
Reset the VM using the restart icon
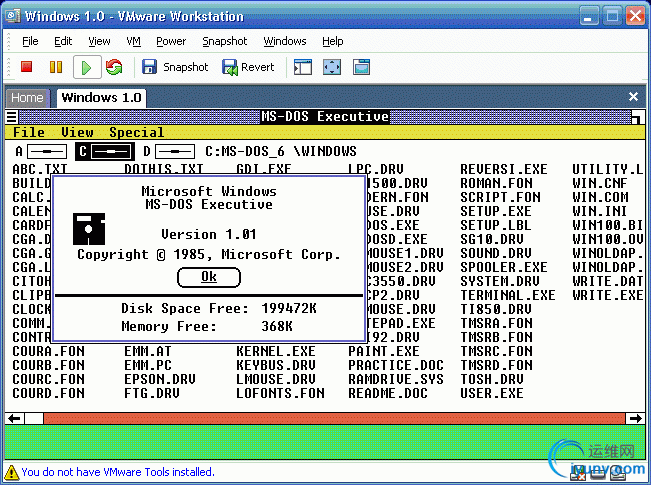(114, 67)
